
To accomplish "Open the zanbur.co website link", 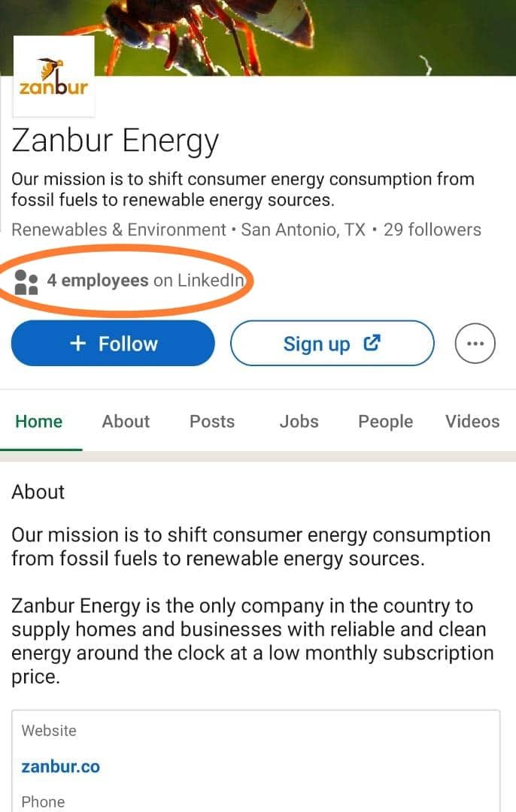I will tap(60, 767).
